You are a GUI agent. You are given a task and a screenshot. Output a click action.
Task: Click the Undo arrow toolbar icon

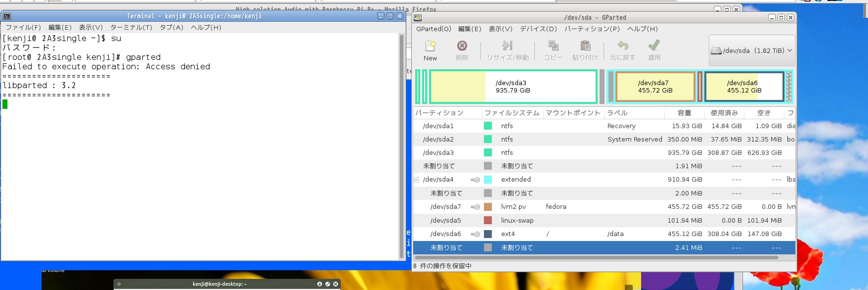(622, 46)
